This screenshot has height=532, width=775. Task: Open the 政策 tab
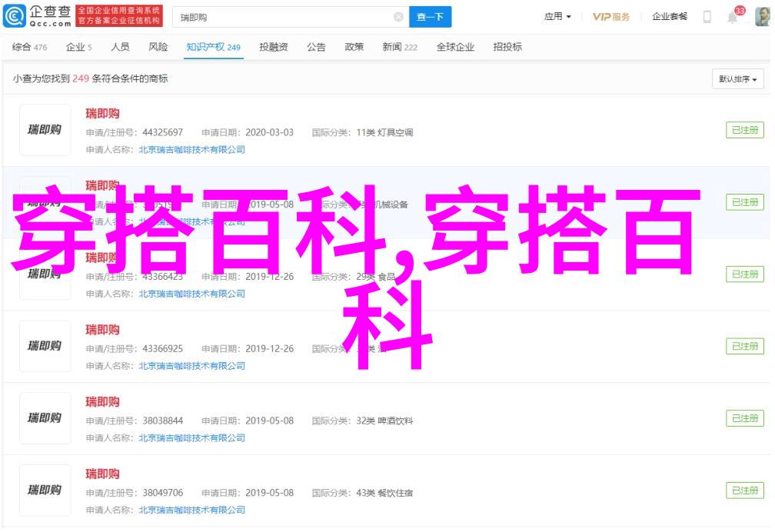point(354,47)
